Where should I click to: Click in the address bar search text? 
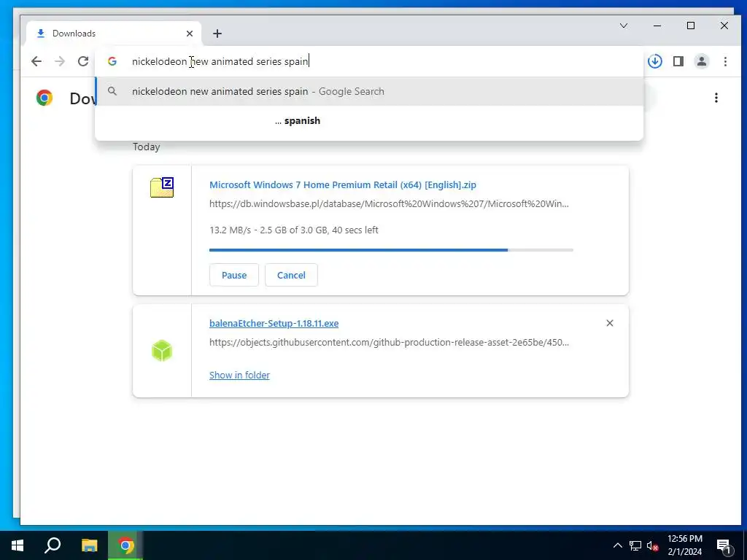(x=220, y=61)
